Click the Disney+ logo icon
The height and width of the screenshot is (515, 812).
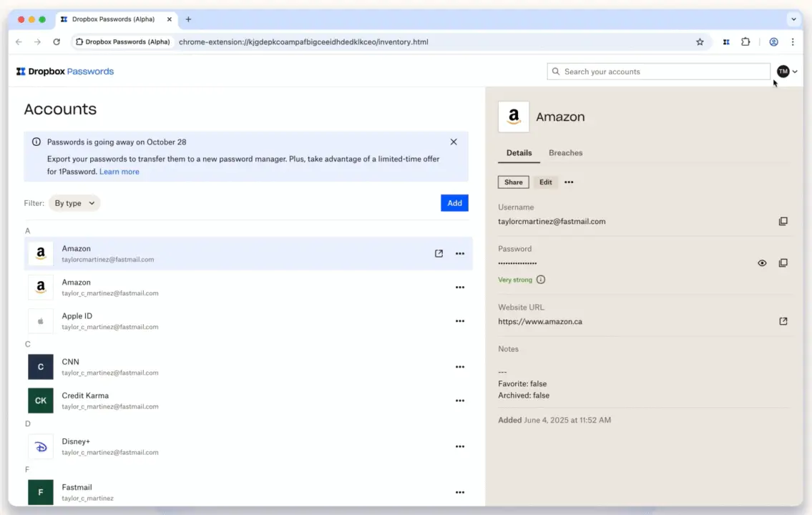click(40, 446)
